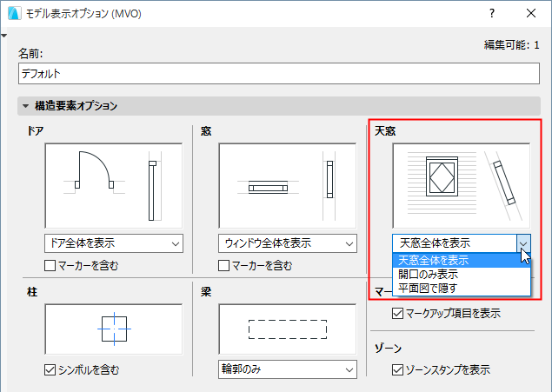Click the ドア section label
Screen dimensions: 552x392
tap(36, 131)
